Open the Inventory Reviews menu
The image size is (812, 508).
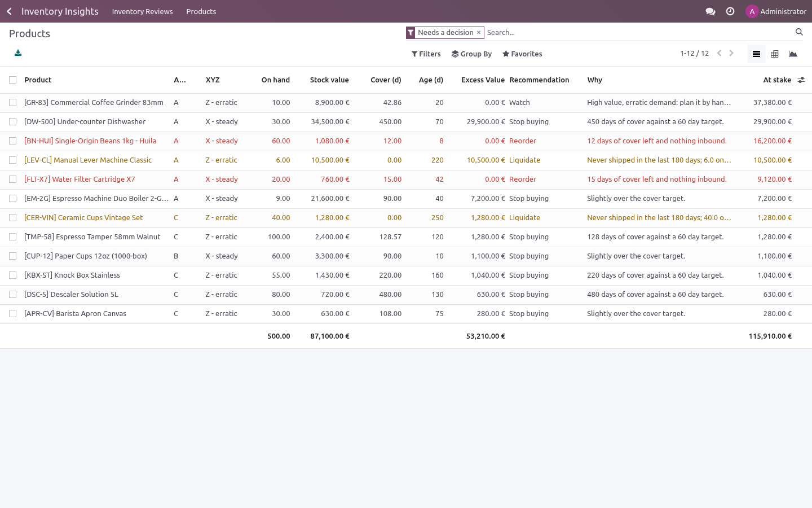142,11
